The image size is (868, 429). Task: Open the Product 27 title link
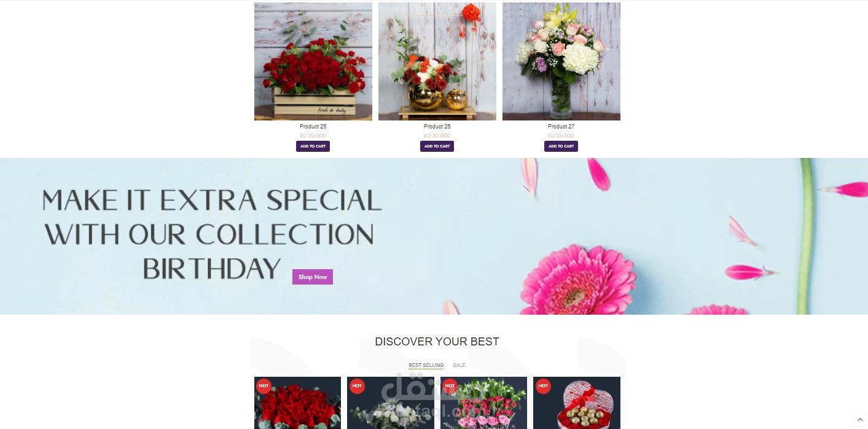pos(561,127)
